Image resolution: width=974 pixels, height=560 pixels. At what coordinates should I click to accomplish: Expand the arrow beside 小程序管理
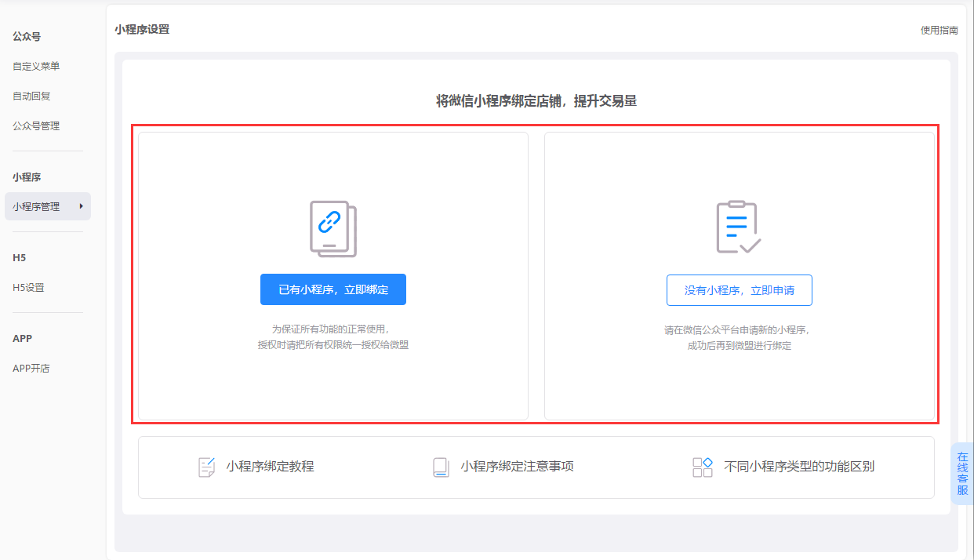tap(81, 206)
